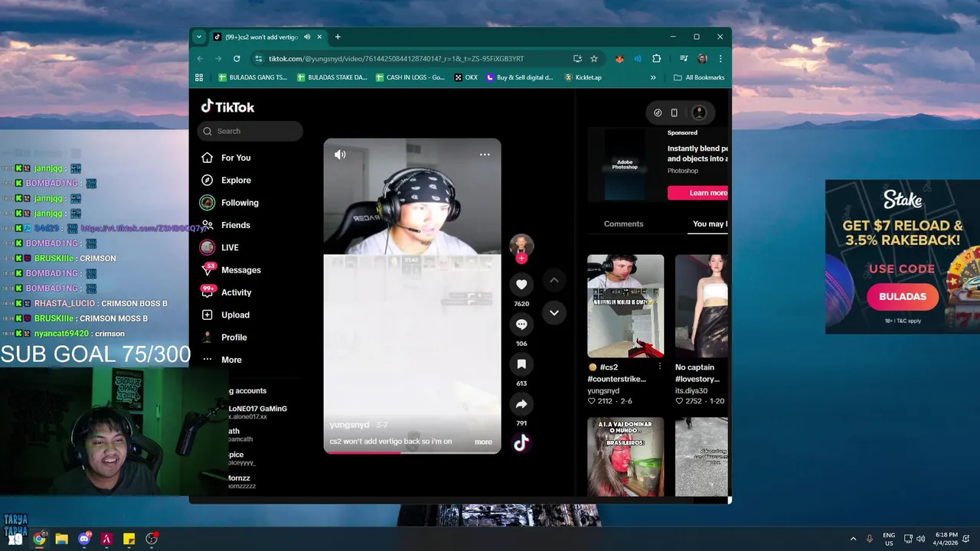Switch to the You may like tab
This screenshot has width=980, height=551.
tap(710, 224)
